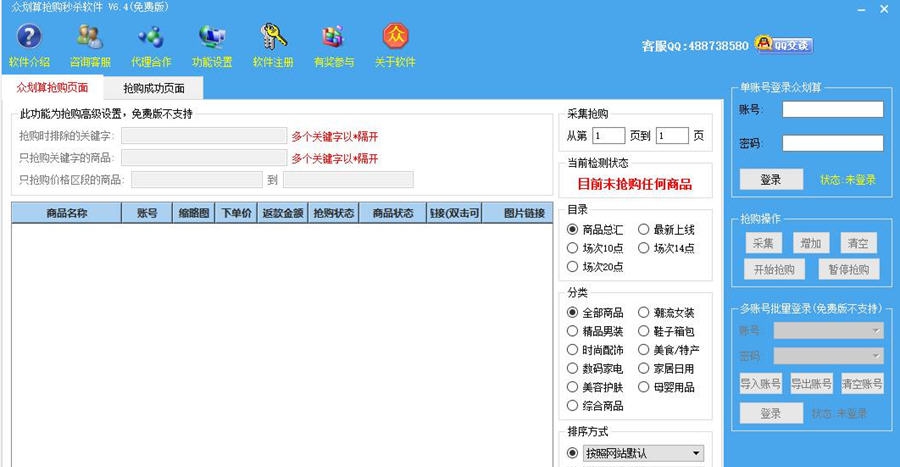900x467 pixels.
Task: Click the 页到 end page input
Action: [672, 135]
